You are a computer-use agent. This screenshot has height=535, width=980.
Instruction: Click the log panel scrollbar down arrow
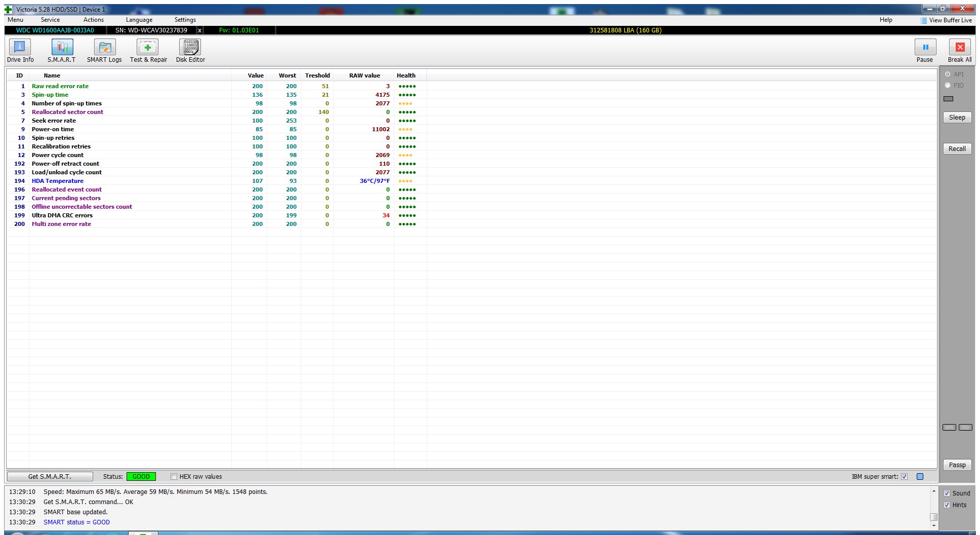point(934,526)
